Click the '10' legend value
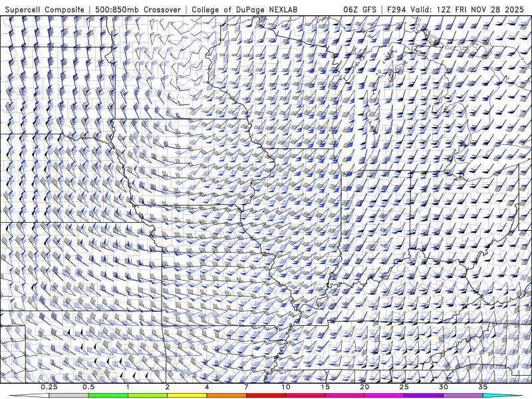 [286, 387]
